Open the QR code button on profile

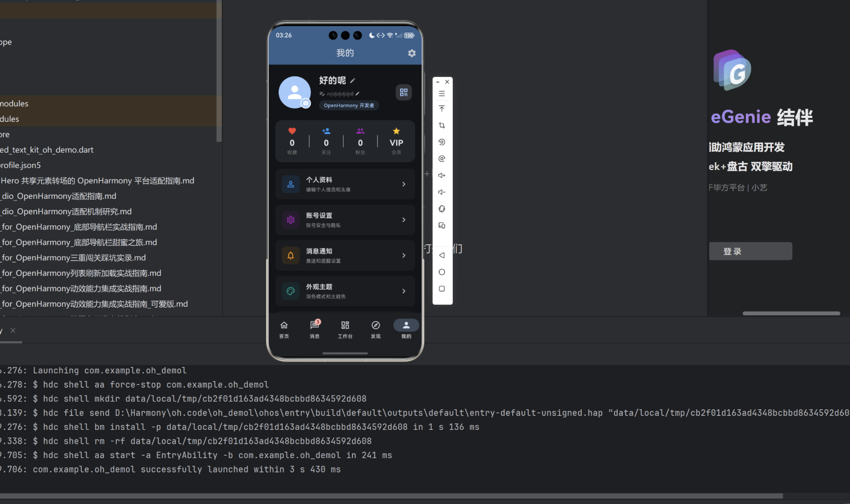click(x=403, y=92)
